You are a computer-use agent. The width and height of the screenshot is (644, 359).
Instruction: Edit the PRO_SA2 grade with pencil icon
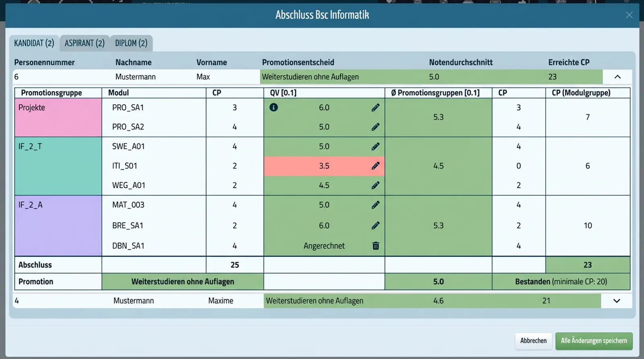[x=376, y=127]
